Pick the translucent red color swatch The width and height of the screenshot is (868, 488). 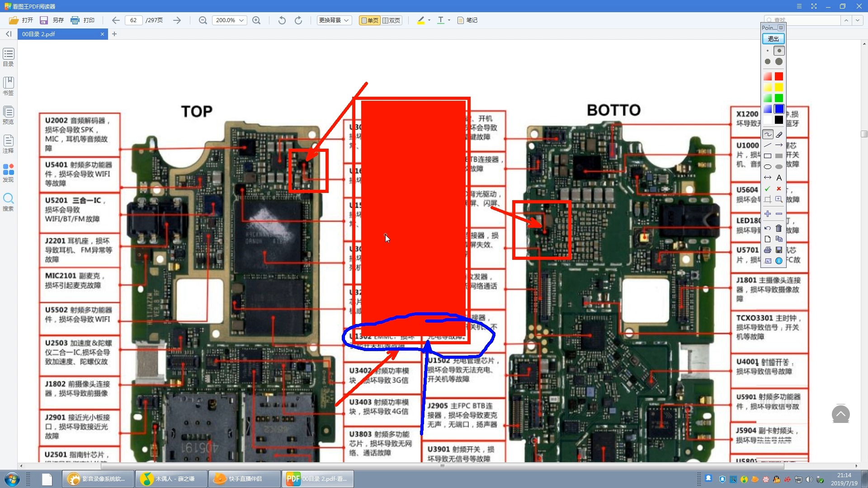coord(768,76)
